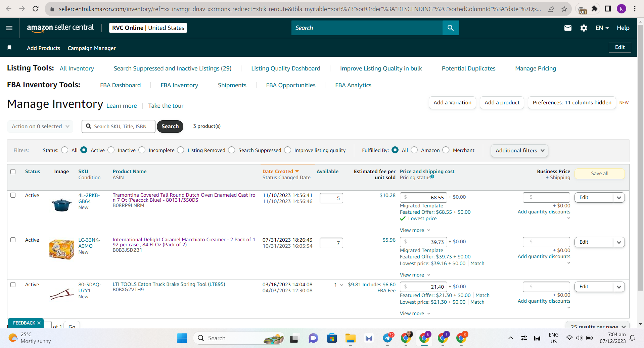Open Edit dropdown arrow for LTI Tools row

[x=619, y=287]
